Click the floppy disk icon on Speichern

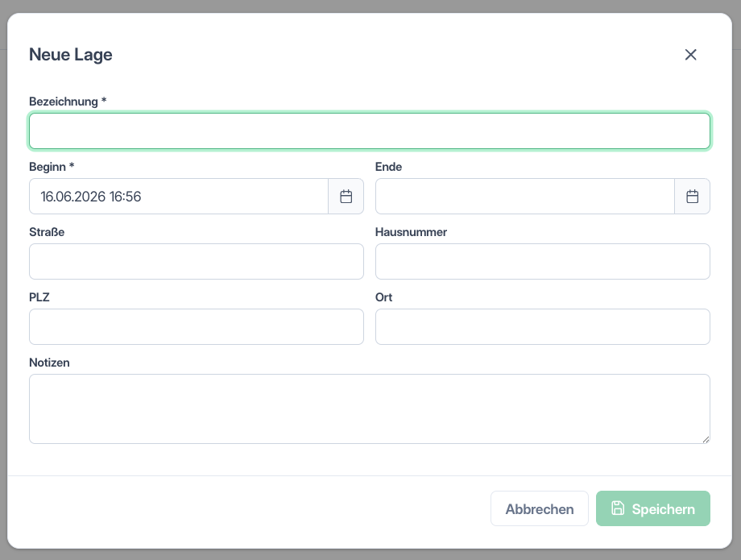[618, 508]
